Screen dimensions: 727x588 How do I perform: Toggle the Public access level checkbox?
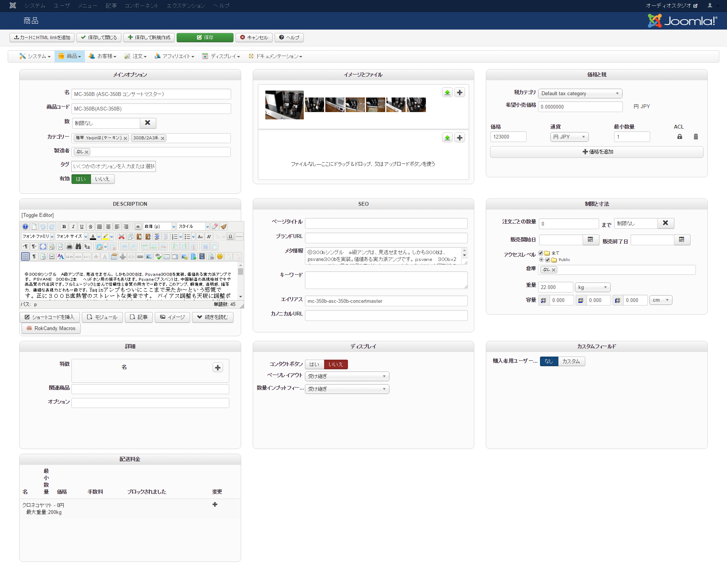click(548, 260)
